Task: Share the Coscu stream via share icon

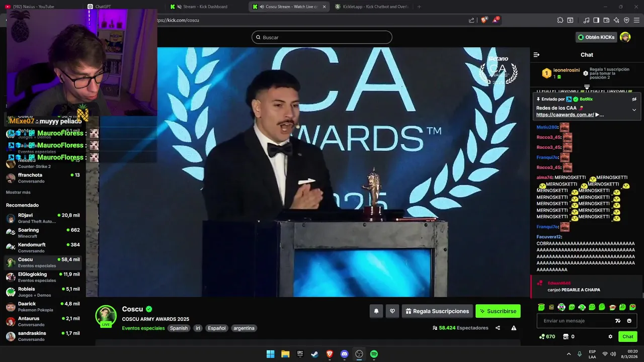Action: [498, 328]
